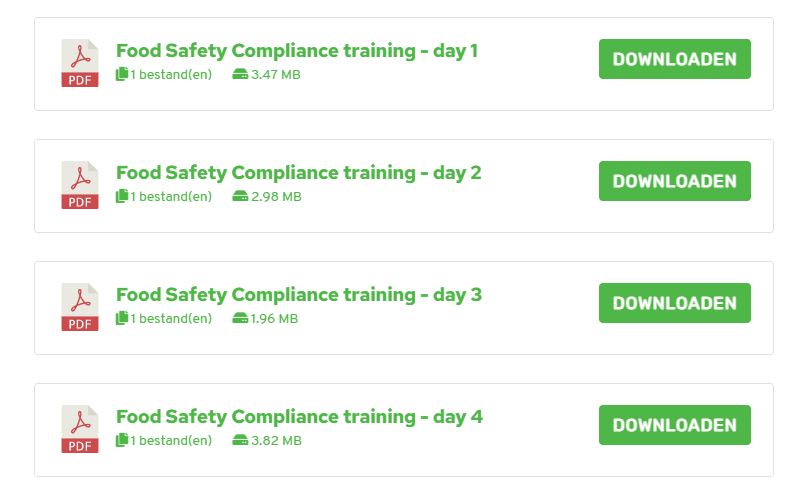Open Food Safety Compliance training - day 3 link
Viewport: 805px width, 495px height.
[299, 295]
